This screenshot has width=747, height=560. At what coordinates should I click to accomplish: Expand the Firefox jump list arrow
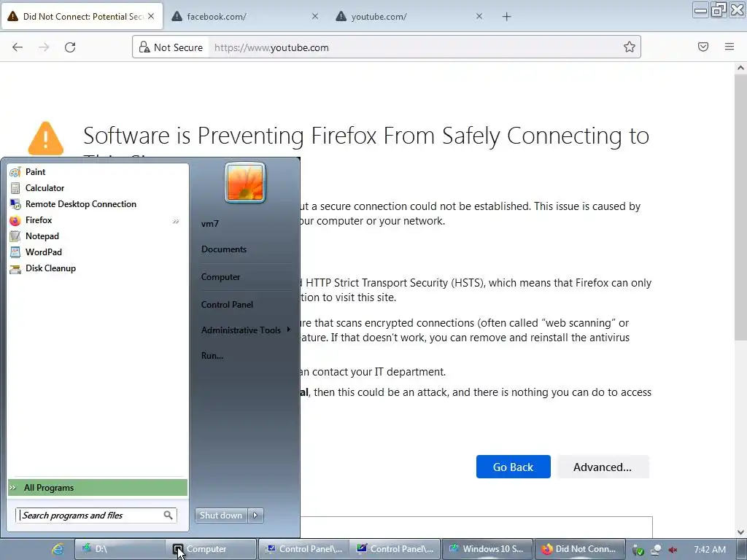coord(176,221)
